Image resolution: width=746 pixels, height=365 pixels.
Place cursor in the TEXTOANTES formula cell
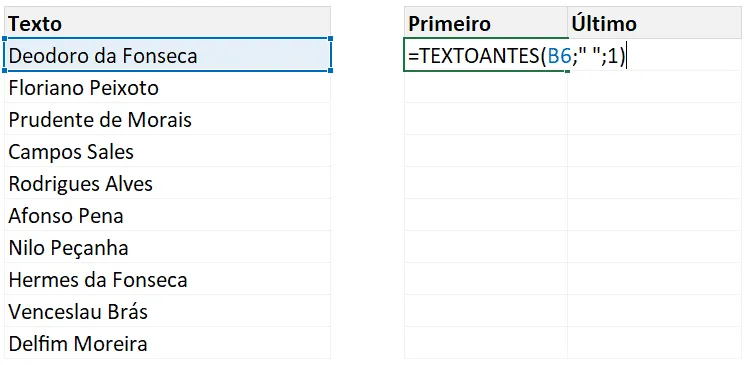pyautogui.click(x=486, y=55)
